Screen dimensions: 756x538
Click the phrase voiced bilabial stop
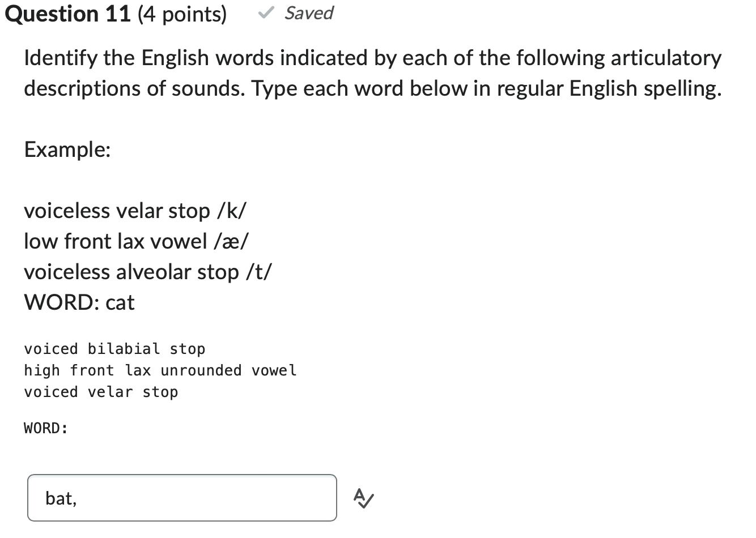pyautogui.click(x=113, y=349)
